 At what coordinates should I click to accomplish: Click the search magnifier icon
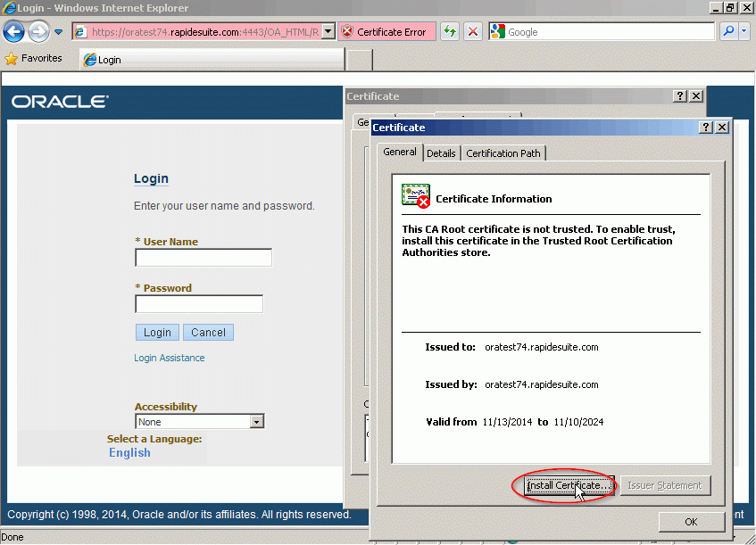point(728,32)
